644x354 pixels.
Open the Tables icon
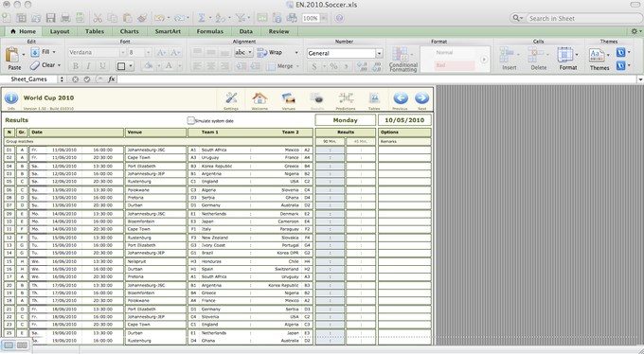374,98
